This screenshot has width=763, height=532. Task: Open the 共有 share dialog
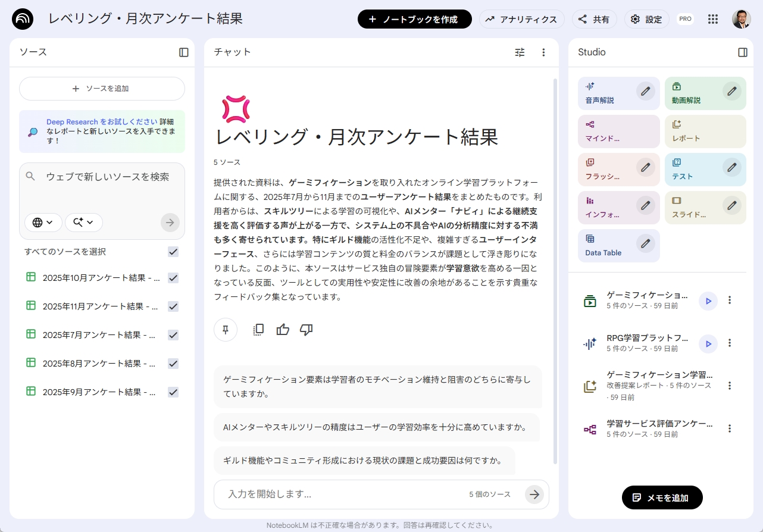point(595,19)
